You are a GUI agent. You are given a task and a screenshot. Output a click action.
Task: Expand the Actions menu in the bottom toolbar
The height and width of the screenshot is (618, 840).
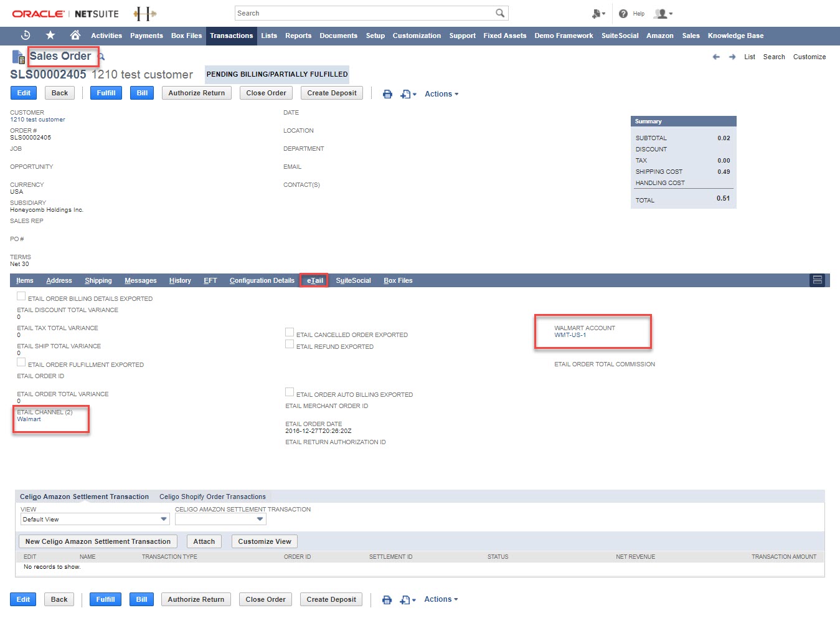point(441,599)
